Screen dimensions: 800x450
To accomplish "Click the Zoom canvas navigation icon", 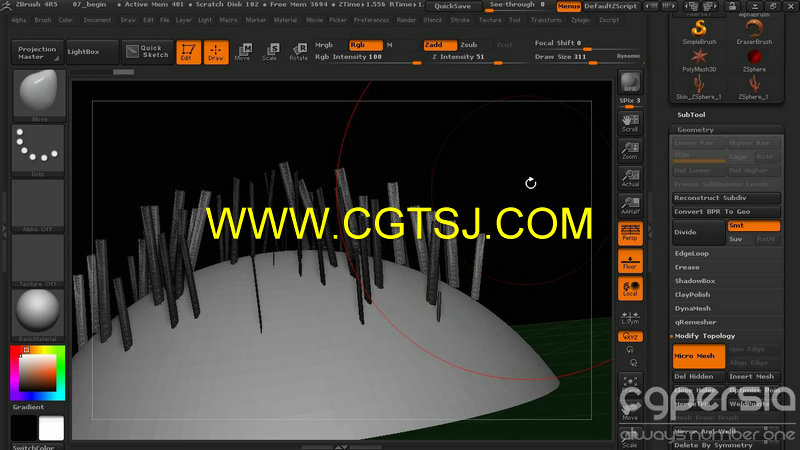I will [x=630, y=151].
